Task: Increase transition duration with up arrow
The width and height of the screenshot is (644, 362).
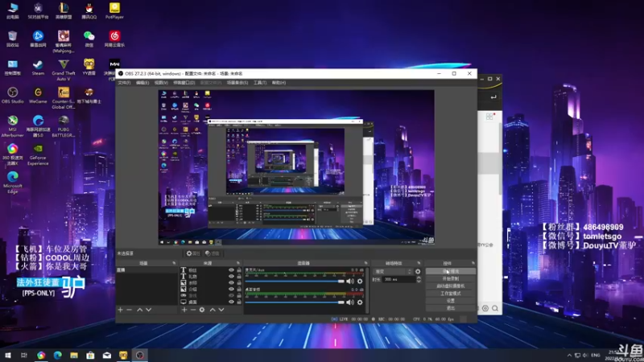Action: click(x=419, y=278)
